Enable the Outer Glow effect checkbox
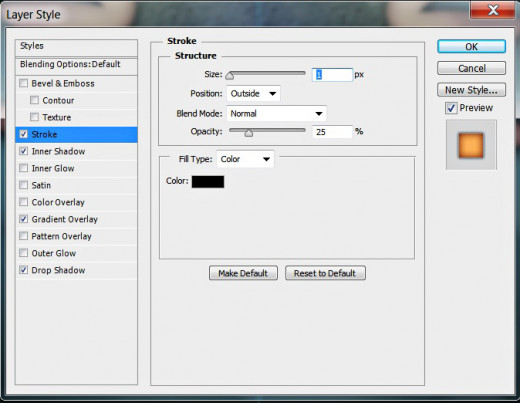The image size is (520, 403). (23, 253)
